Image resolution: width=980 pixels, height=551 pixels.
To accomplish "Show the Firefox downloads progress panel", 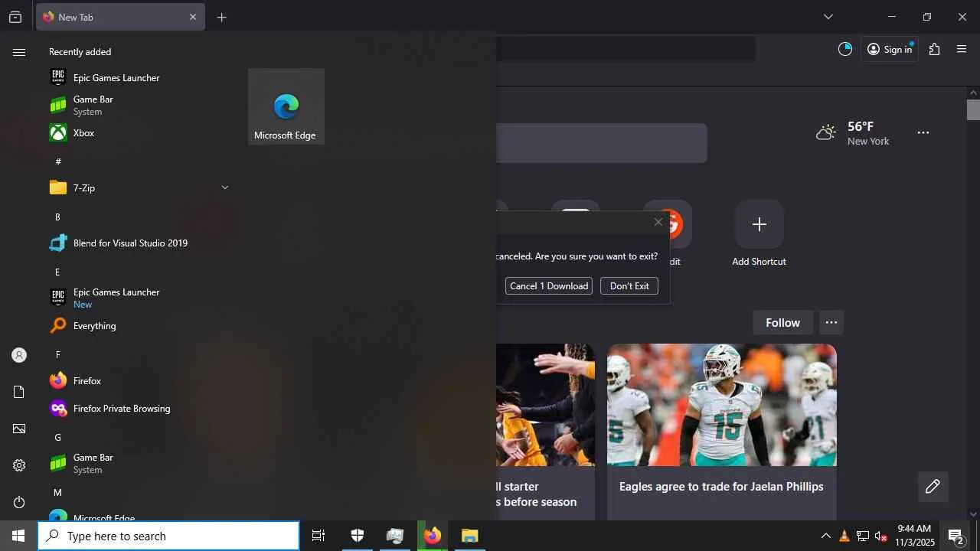I will (845, 49).
